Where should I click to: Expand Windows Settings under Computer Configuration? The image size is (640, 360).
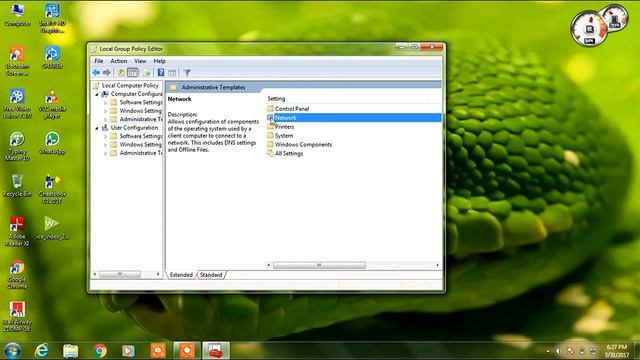click(x=106, y=111)
